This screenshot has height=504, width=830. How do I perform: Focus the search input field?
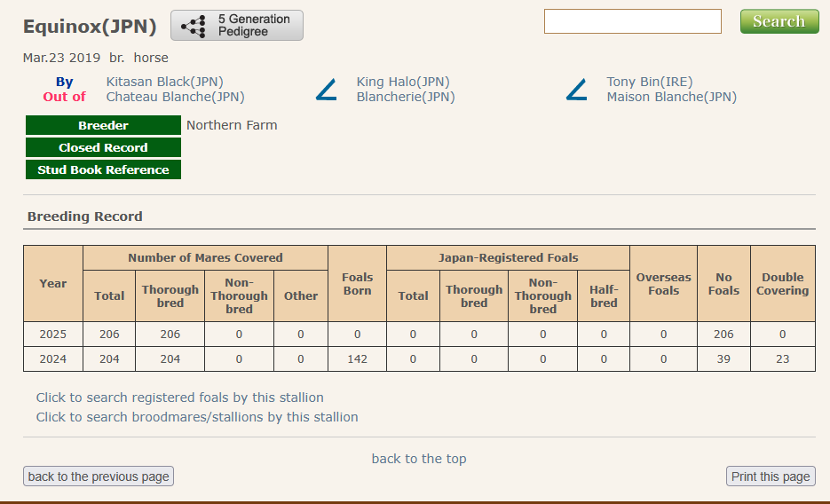pos(633,21)
